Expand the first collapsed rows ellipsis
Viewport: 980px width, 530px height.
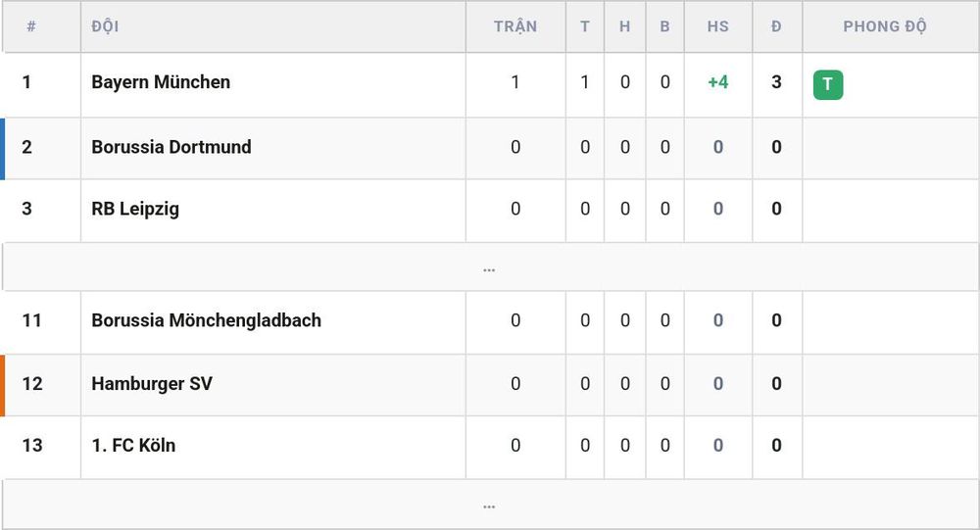489,270
